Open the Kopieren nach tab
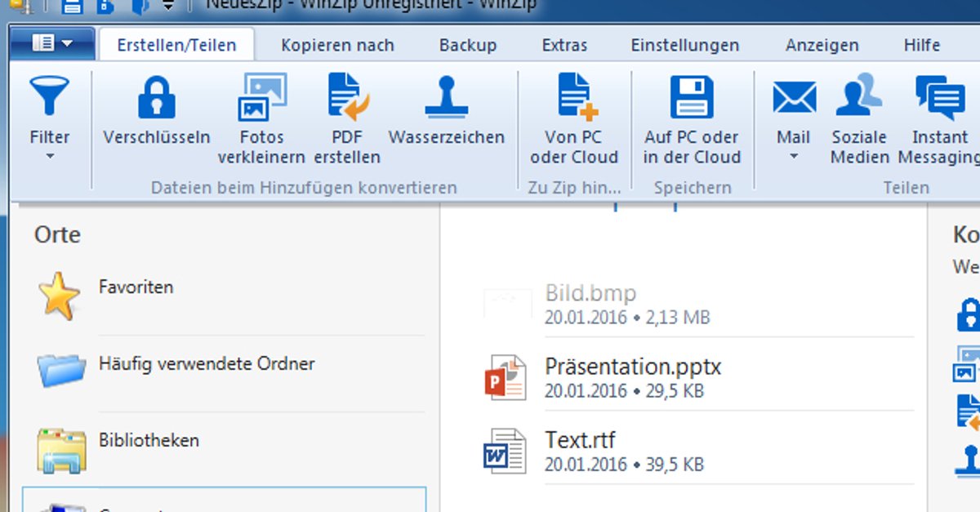The width and height of the screenshot is (980, 512). 337,45
